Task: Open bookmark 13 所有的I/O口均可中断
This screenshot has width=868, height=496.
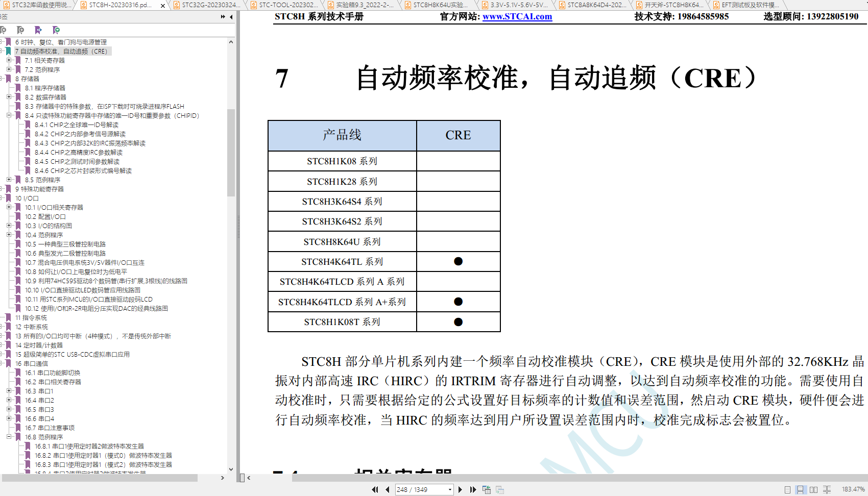Action: point(93,336)
